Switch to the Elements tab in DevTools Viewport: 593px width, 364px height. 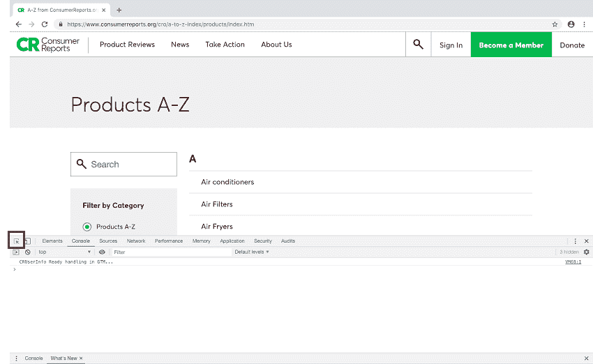click(52, 241)
